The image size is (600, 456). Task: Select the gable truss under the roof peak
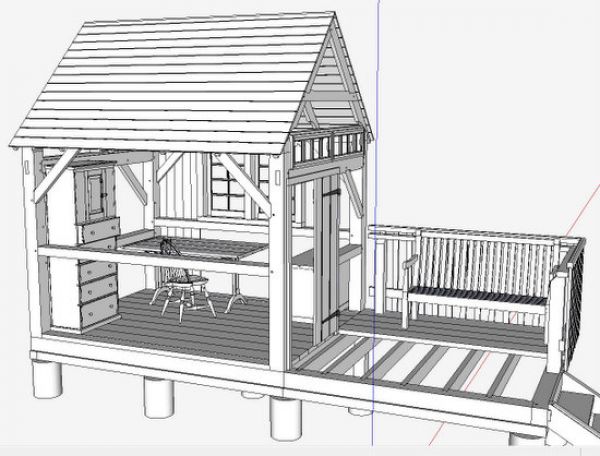coord(330,82)
